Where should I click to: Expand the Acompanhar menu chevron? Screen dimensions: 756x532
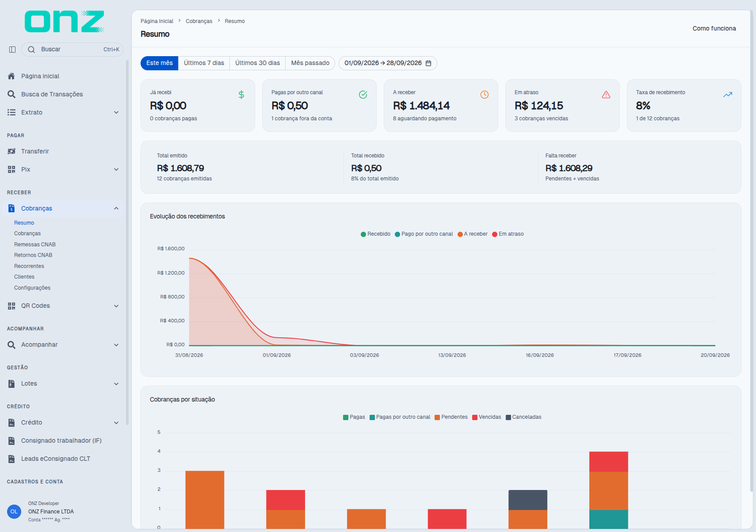pyautogui.click(x=116, y=344)
